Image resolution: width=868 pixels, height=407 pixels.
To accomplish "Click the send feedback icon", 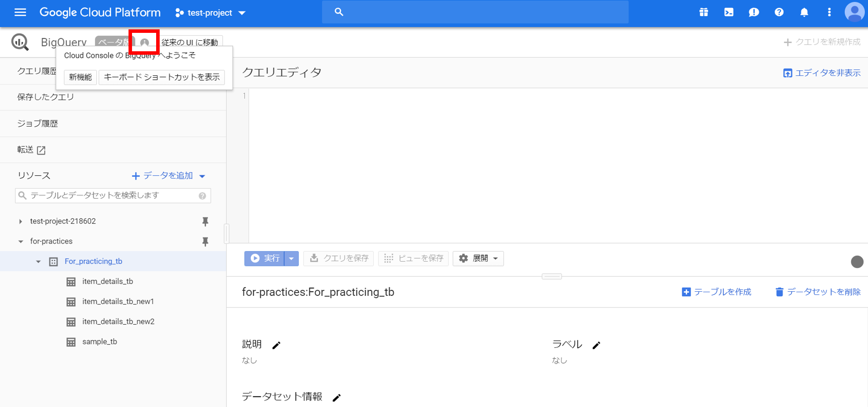I will pos(754,12).
